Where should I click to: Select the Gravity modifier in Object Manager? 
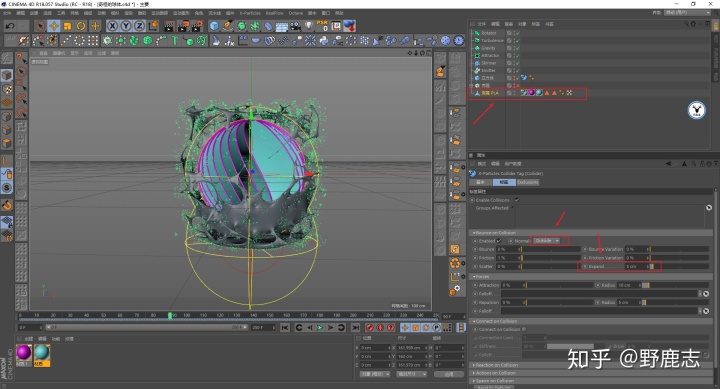pos(488,48)
